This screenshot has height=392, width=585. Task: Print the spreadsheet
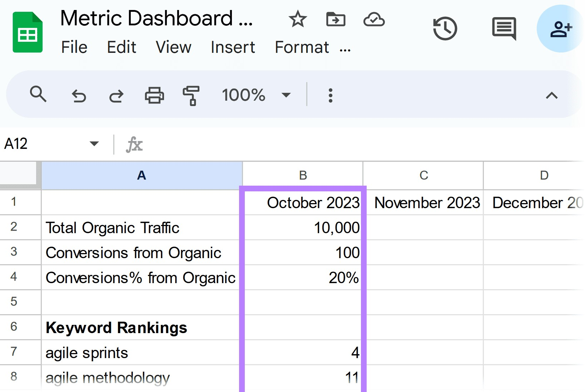click(154, 95)
